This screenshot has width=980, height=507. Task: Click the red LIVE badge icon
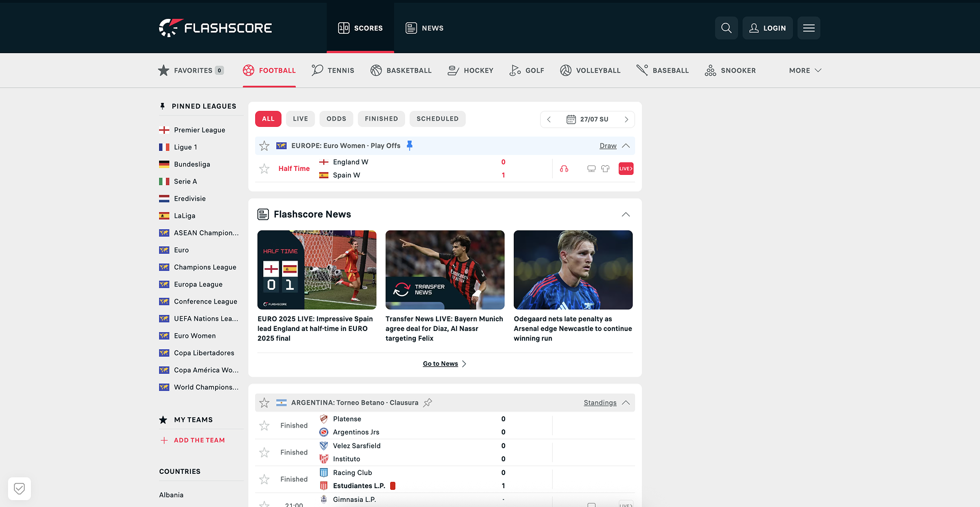click(x=626, y=169)
